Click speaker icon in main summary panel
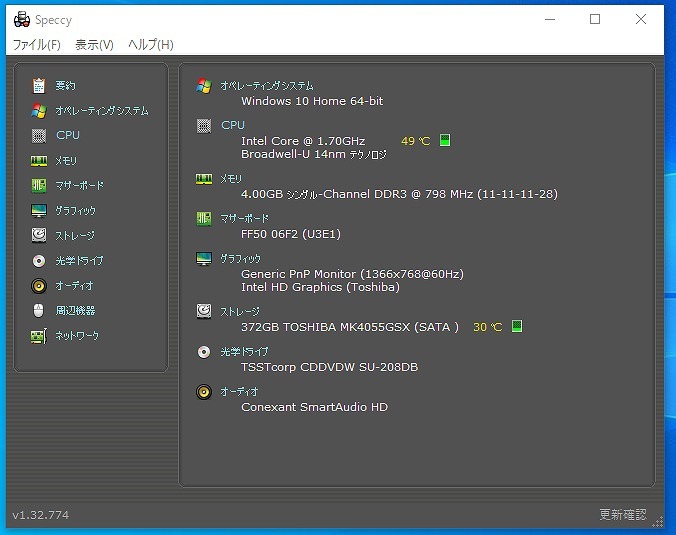The height and width of the screenshot is (535, 676). [x=204, y=392]
